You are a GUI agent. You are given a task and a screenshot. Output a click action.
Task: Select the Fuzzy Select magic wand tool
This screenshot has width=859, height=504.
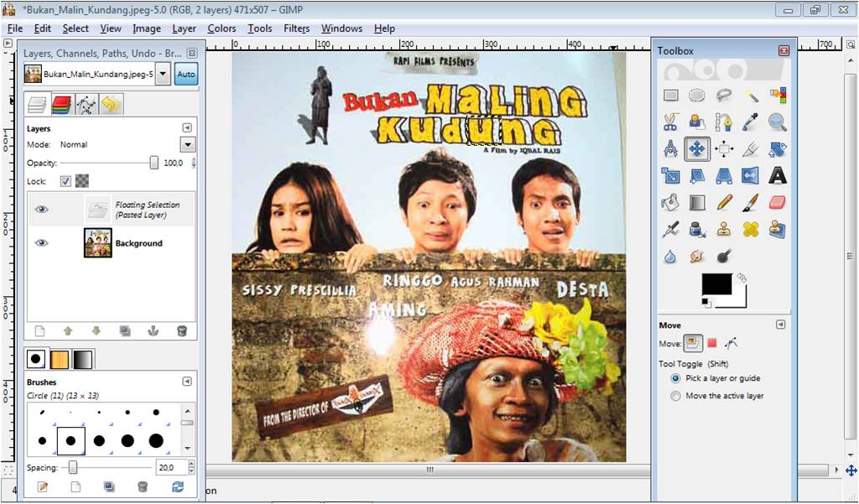(x=751, y=96)
